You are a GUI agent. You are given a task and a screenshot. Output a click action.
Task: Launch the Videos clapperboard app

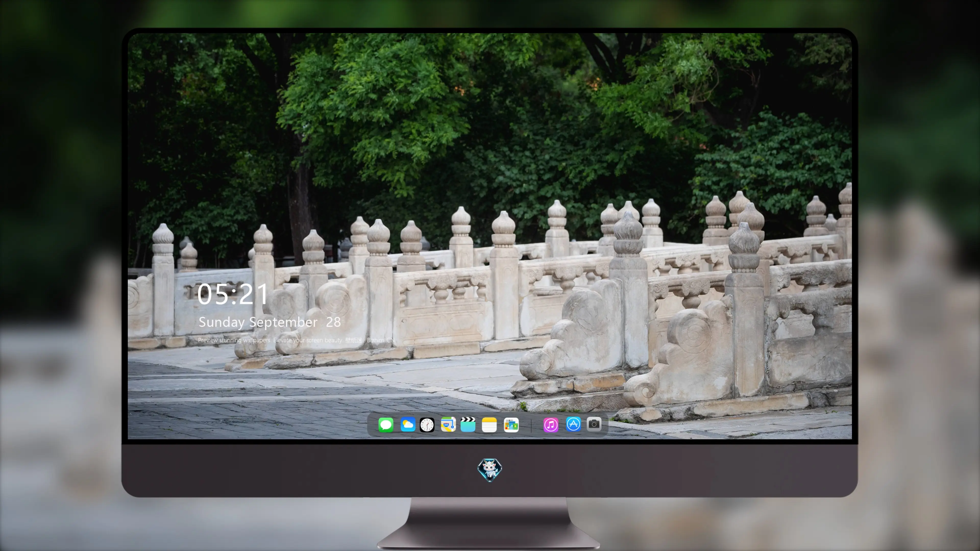point(468,424)
